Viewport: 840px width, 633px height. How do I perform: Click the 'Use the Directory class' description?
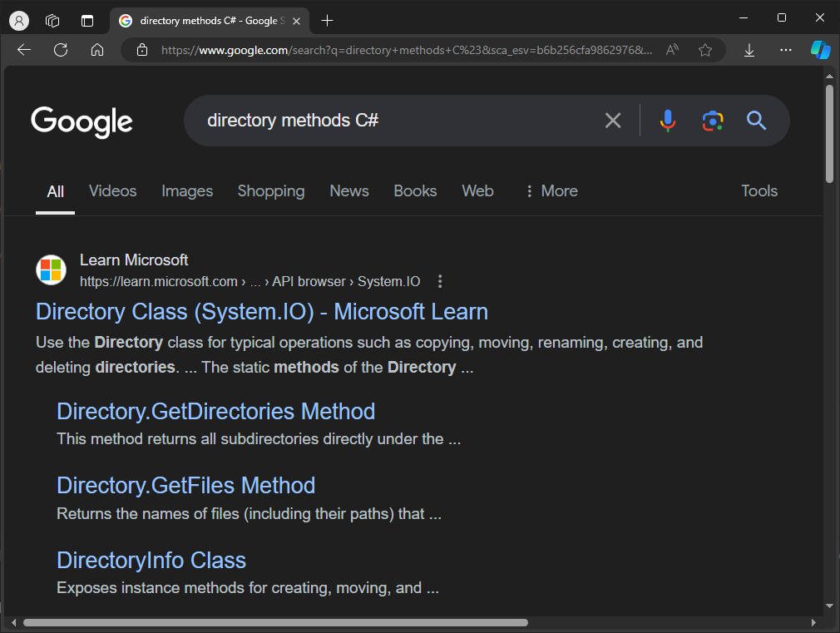369,355
